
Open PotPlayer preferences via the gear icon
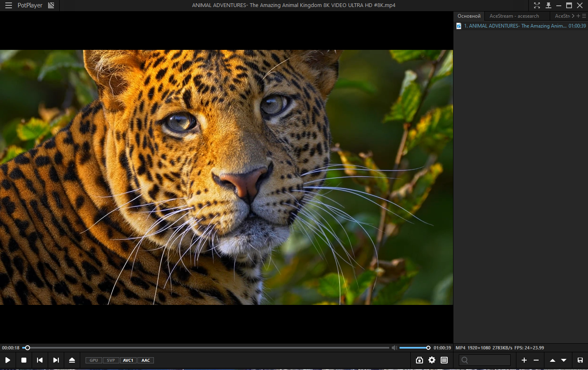click(431, 360)
